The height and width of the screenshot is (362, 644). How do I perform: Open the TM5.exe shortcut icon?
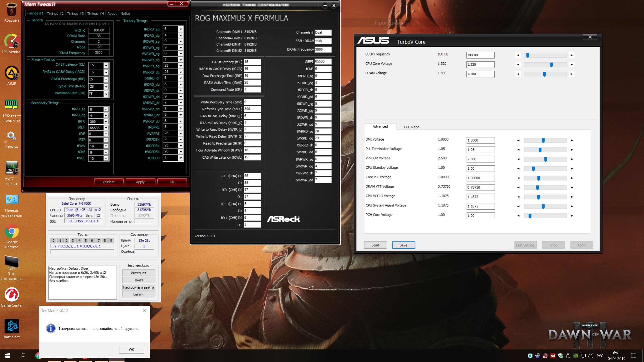tap(12, 104)
